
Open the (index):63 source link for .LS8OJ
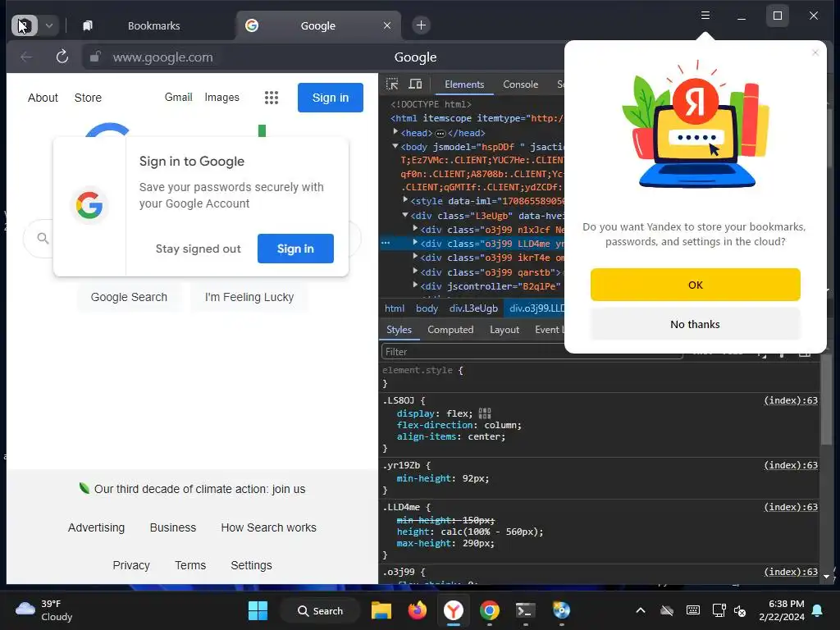tap(791, 400)
